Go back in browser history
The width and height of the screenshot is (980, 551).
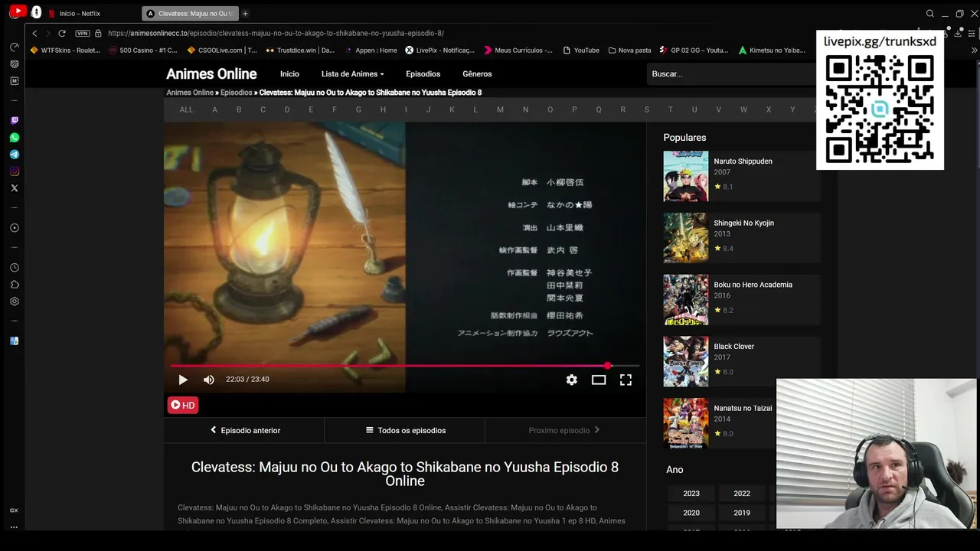click(34, 33)
